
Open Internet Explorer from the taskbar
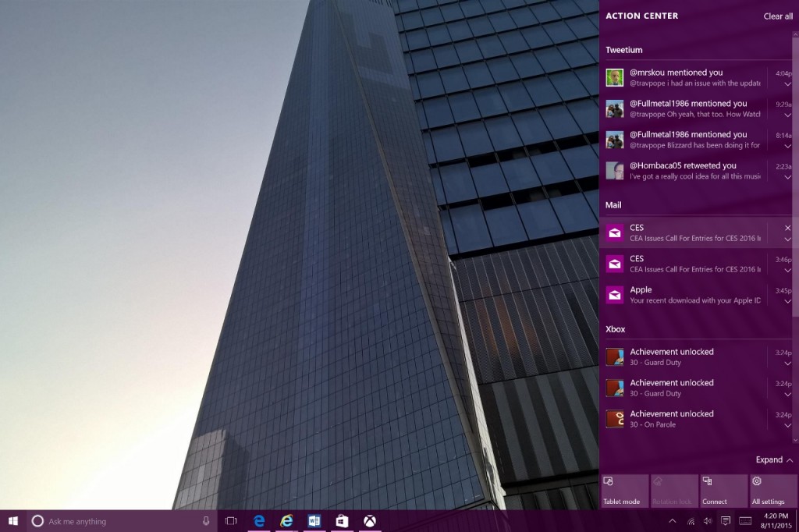pyautogui.click(x=286, y=521)
